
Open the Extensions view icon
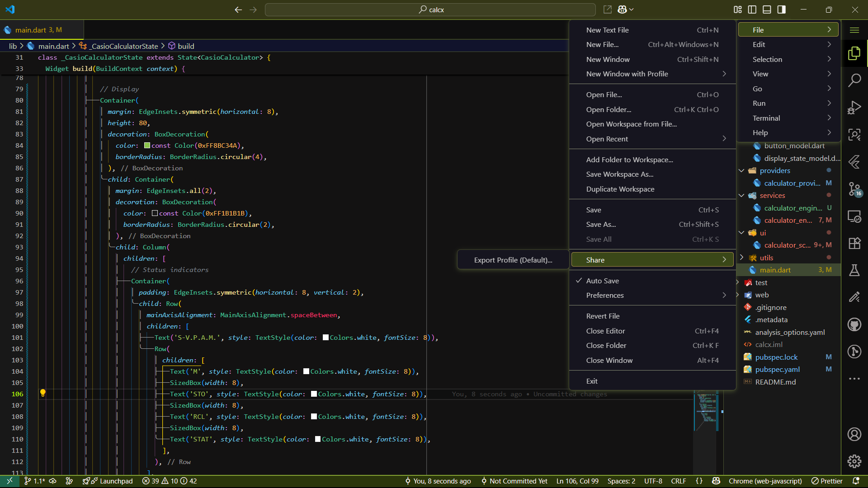854,243
